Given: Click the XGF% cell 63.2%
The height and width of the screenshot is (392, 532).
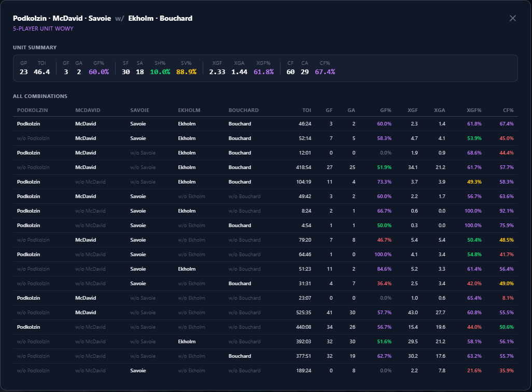Looking at the screenshot, I should pos(474,356).
